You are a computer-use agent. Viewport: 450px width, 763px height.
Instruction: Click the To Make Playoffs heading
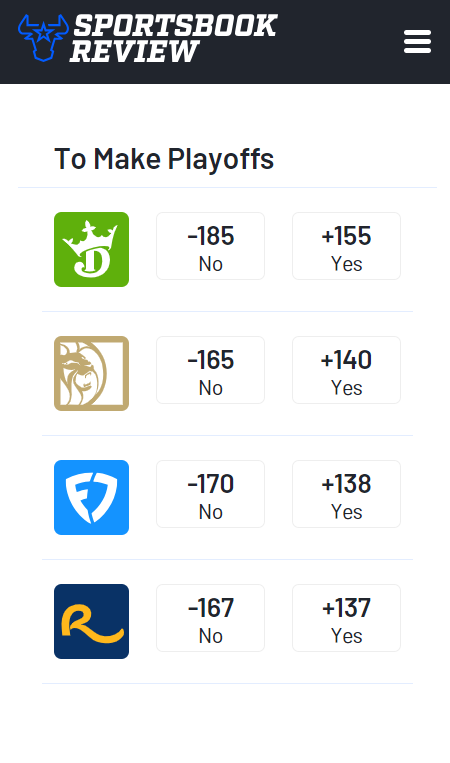click(164, 159)
